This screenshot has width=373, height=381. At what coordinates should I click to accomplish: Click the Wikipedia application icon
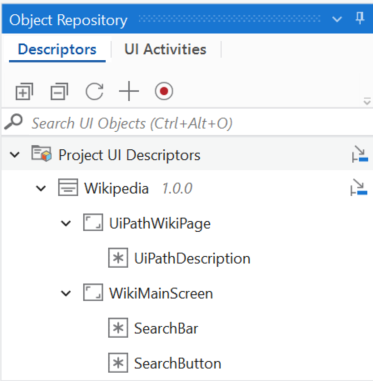pyautogui.click(x=68, y=188)
